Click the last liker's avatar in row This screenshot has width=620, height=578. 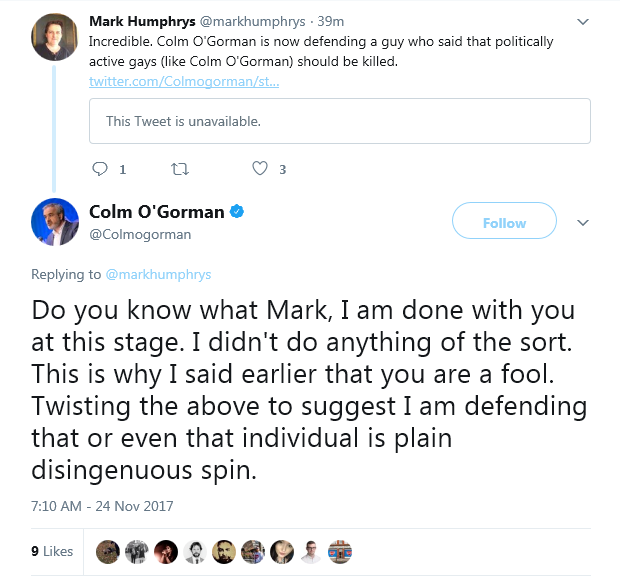coord(340,551)
